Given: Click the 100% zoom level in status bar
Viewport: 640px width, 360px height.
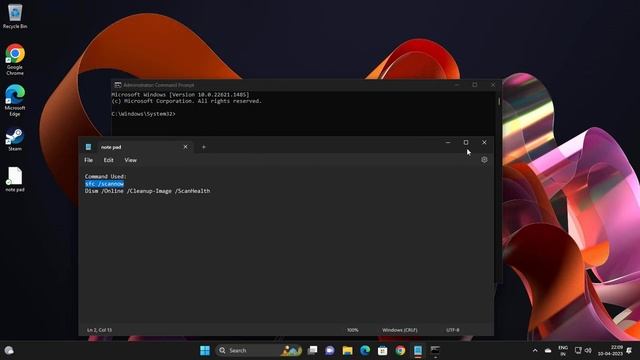Looking at the screenshot, I should [353, 330].
